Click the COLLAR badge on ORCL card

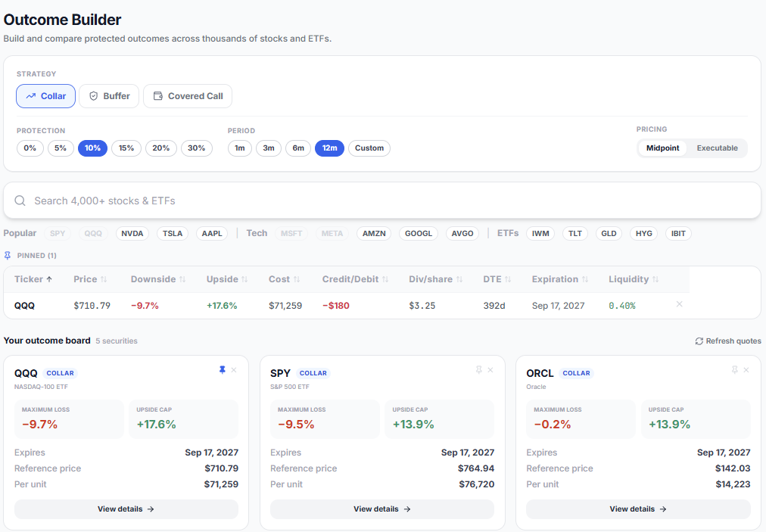pos(577,373)
